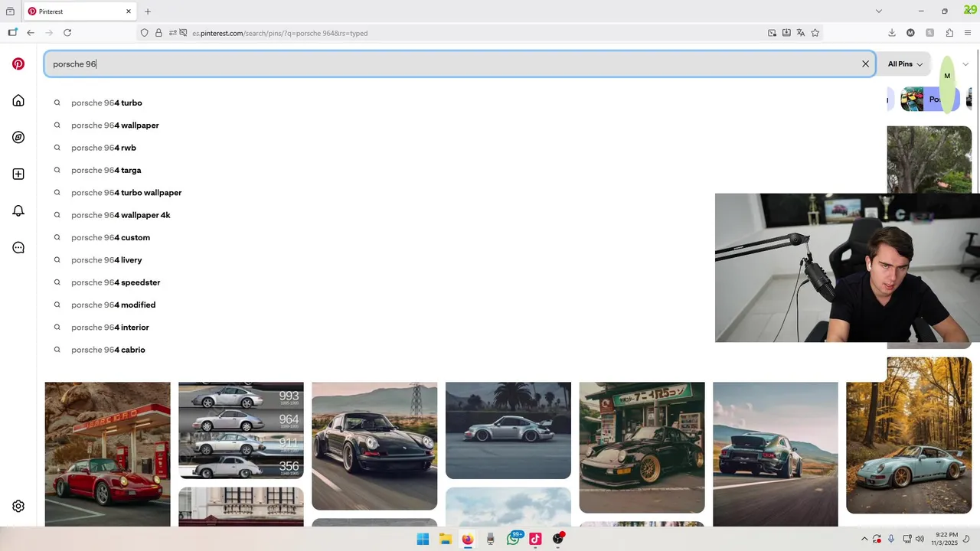Image resolution: width=980 pixels, height=551 pixels.
Task: Select suggestion porsche 964 wallpaper
Action: 115,126
